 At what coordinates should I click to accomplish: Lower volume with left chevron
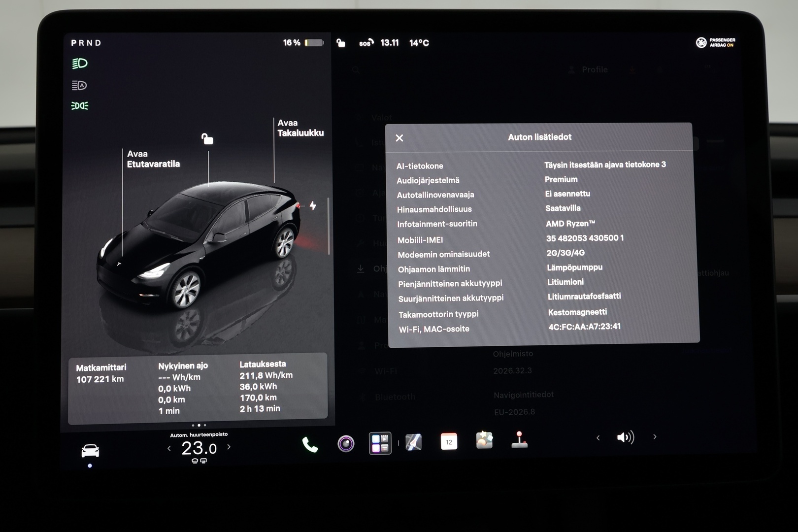(x=598, y=438)
